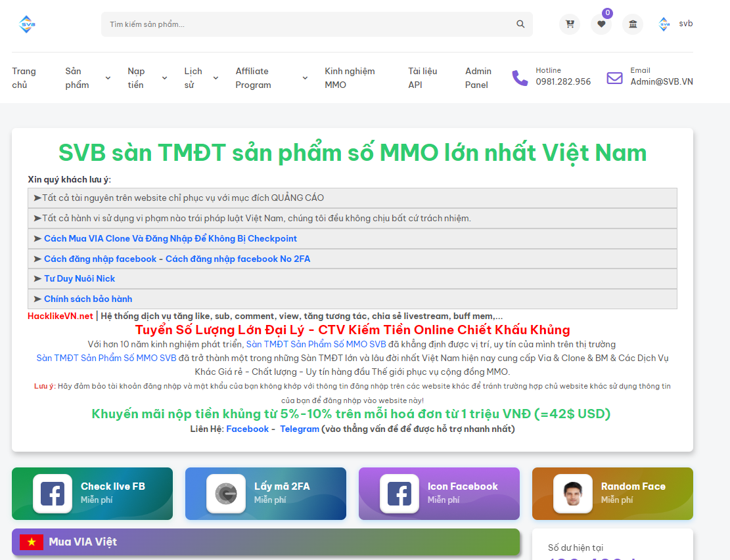Click the purple email envelope icon
The image size is (730, 560).
[614, 77]
